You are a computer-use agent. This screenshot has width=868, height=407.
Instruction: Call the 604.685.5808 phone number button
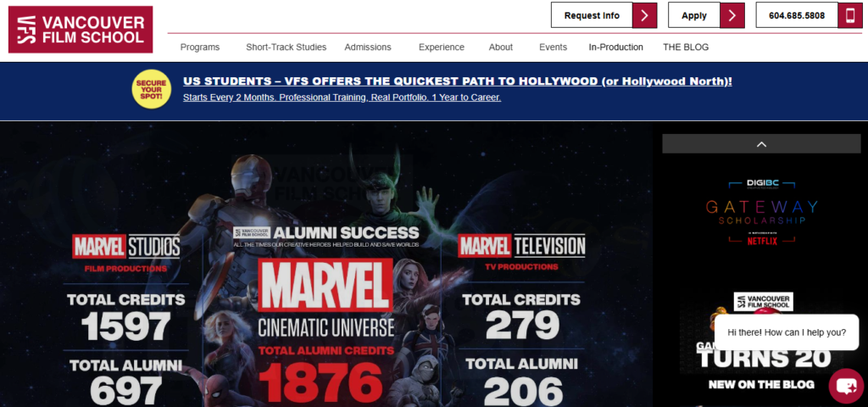[x=797, y=15]
